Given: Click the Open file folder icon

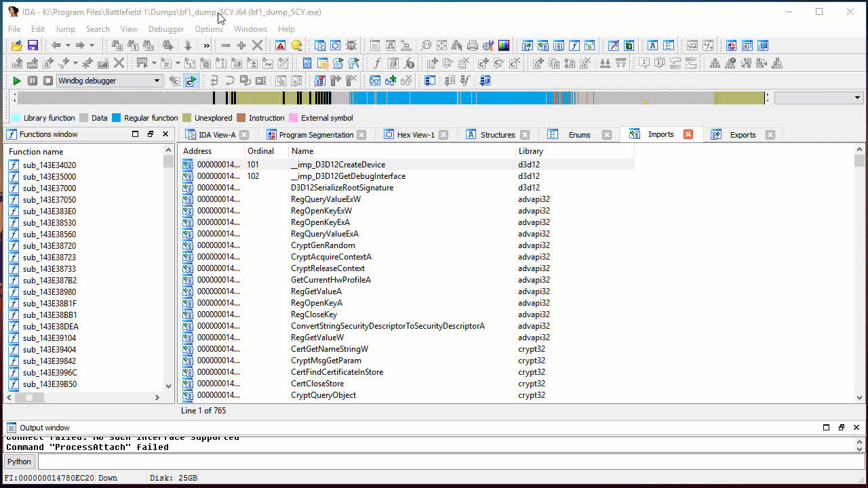Looking at the screenshot, I should 16,45.
